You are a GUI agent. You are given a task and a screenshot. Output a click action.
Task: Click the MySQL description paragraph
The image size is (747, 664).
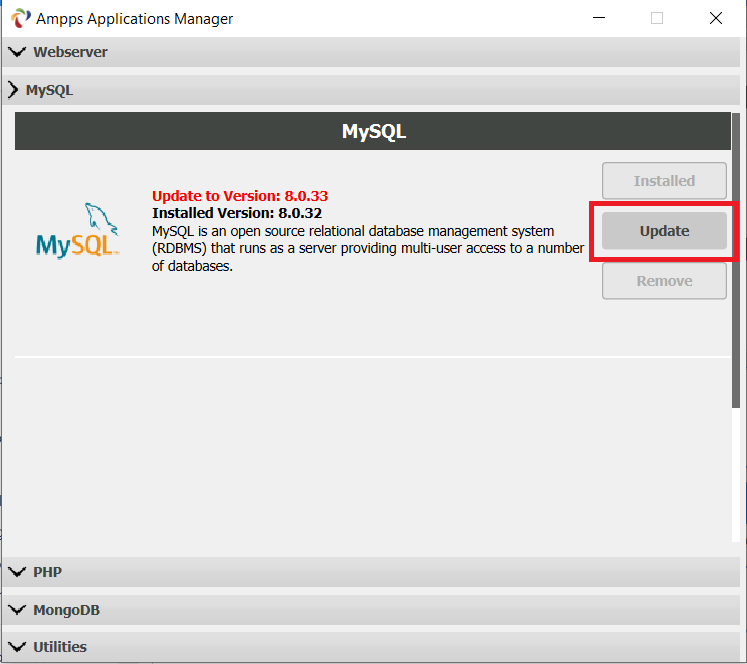click(x=368, y=248)
